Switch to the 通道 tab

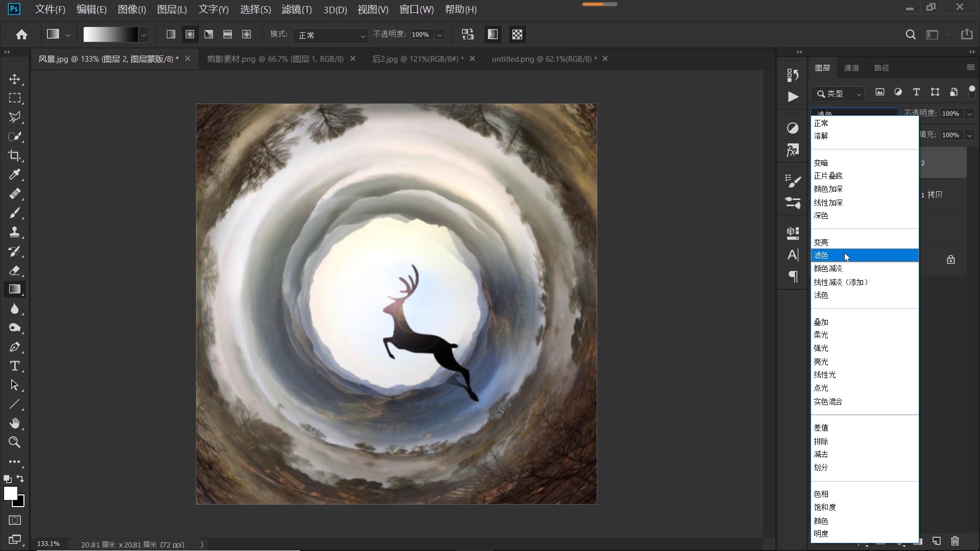pos(851,68)
